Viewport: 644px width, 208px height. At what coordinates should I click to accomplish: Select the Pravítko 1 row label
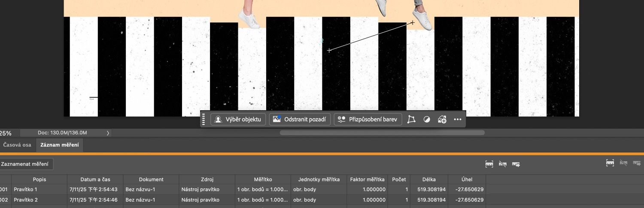point(26,189)
